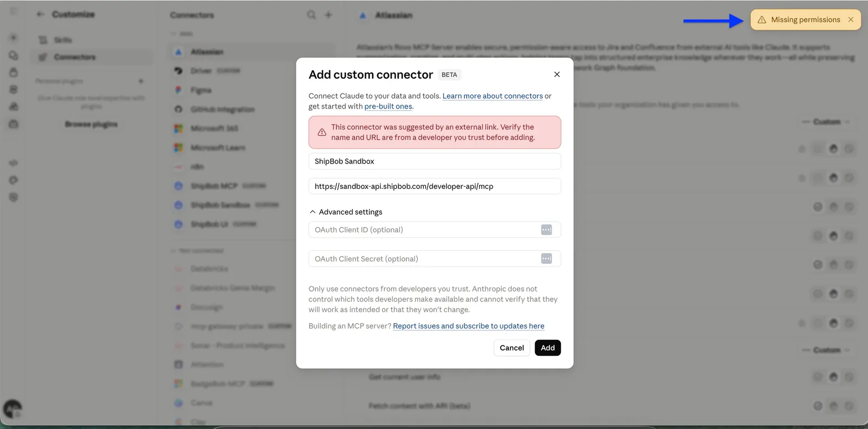
Task: Go back using the arrow beside Customize
Action: click(x=40, y=14)
